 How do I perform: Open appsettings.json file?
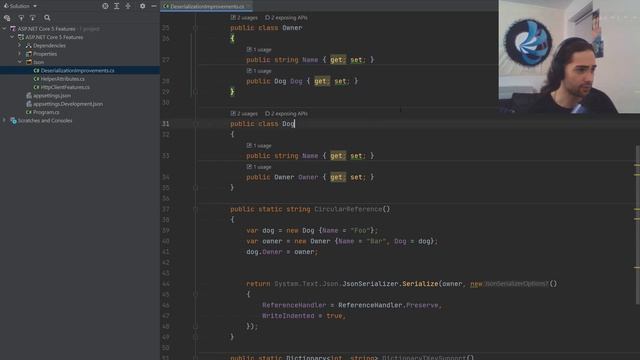[x=52, y=96]
